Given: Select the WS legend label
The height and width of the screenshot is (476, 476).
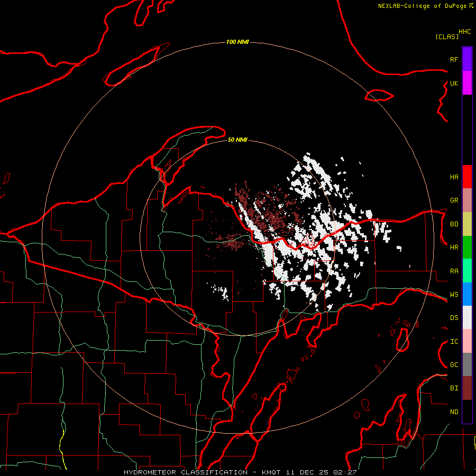Looking at the screenshot, I should 454,295.
